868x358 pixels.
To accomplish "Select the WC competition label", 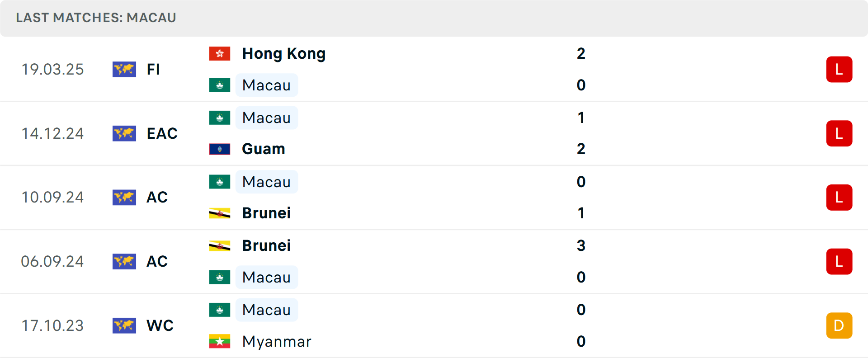I will coord(160,325).
